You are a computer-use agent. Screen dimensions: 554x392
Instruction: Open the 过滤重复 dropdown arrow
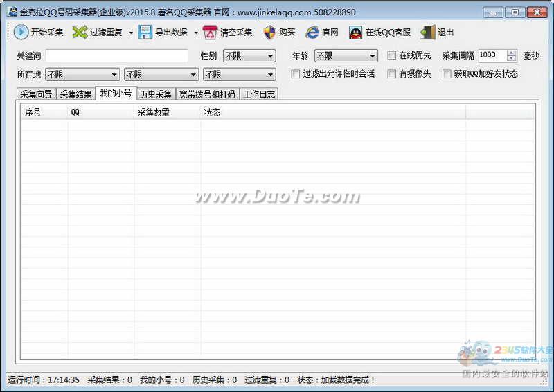131,33
